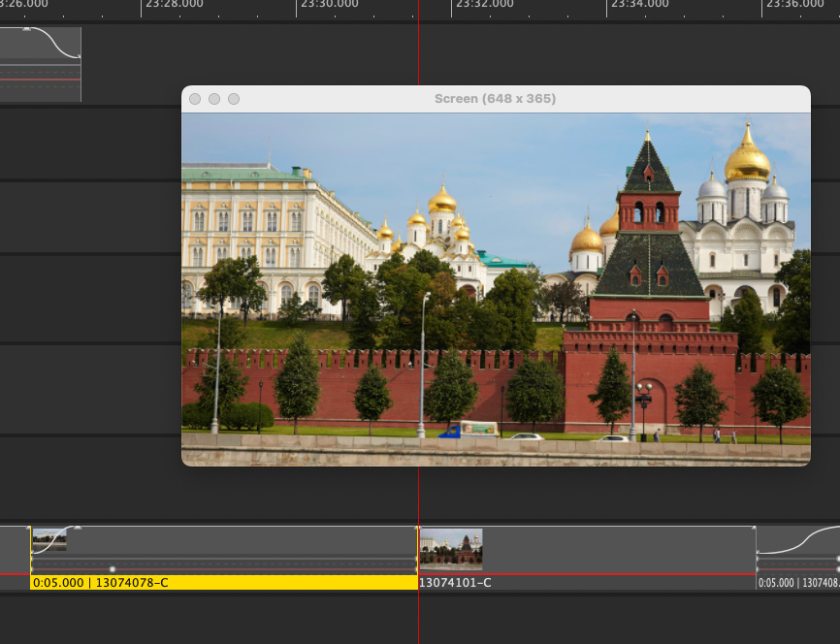This screenshot has height=644, width=840.
Task: Select the keyframe dot on clip 13074078-C's lower line
Action: coord(113,569)
